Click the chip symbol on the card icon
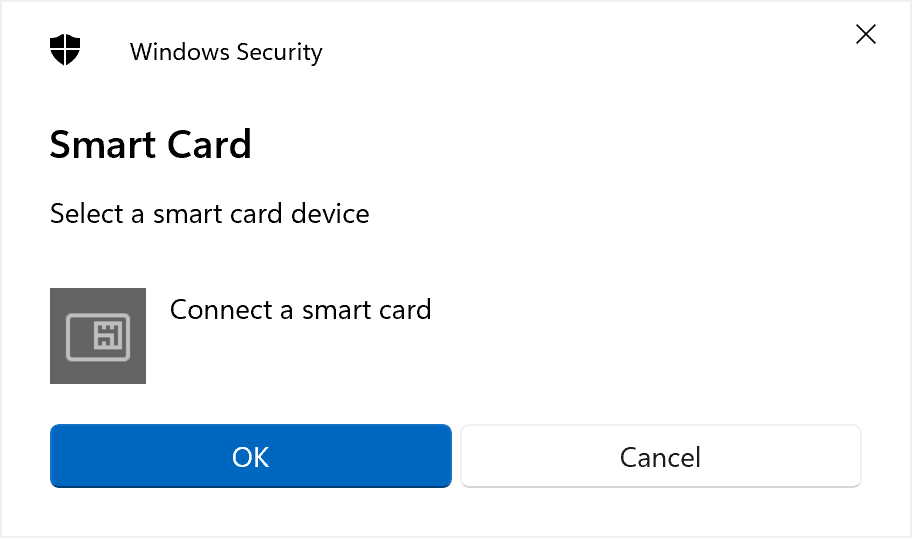Viewport: 912px width, 538px height. (x=108, y=335)
